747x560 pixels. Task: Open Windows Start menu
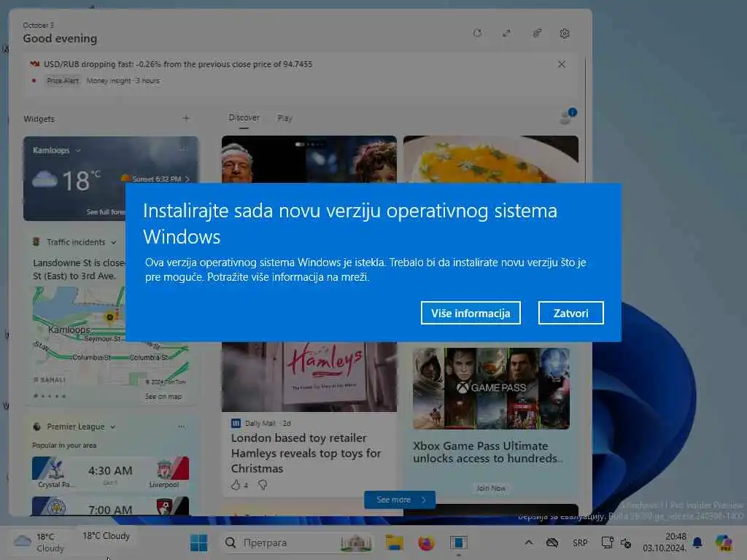point(198,542)
